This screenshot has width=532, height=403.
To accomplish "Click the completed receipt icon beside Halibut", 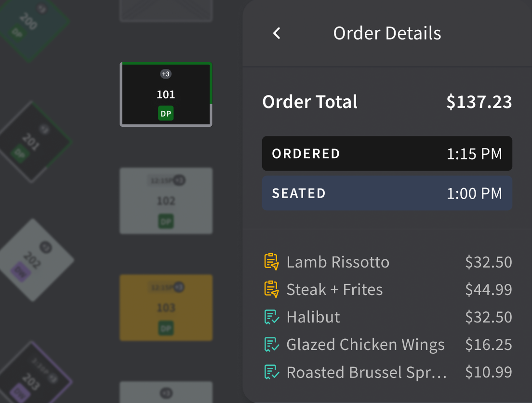I will (271, 317).
